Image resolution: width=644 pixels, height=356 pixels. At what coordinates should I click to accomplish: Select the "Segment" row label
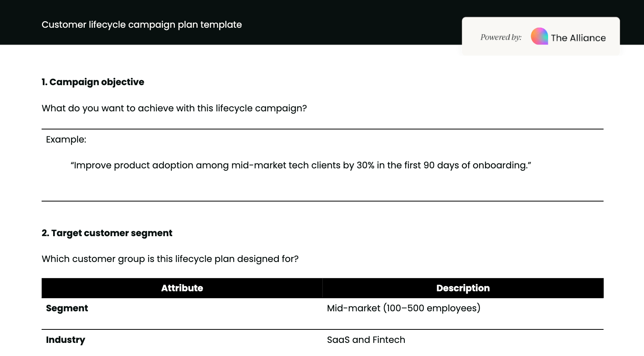(x=67, y=308)
